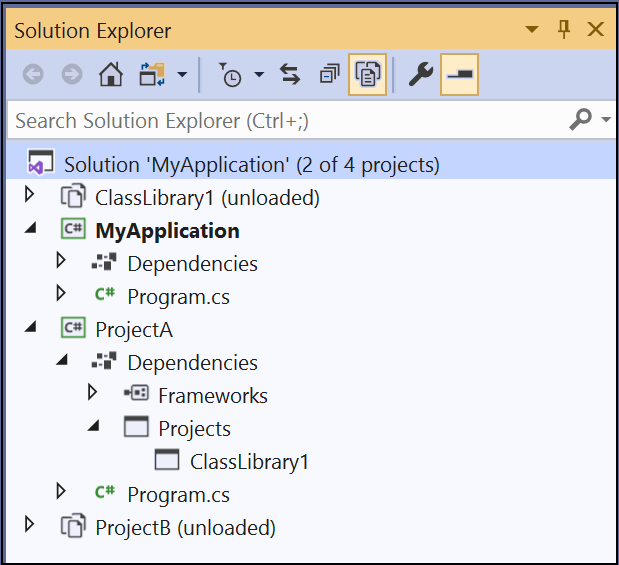Click the unloaded ClassLibrary1 project icon
Image resolution: width=619 pixels, height=565 pixels.
coord(73,195)
